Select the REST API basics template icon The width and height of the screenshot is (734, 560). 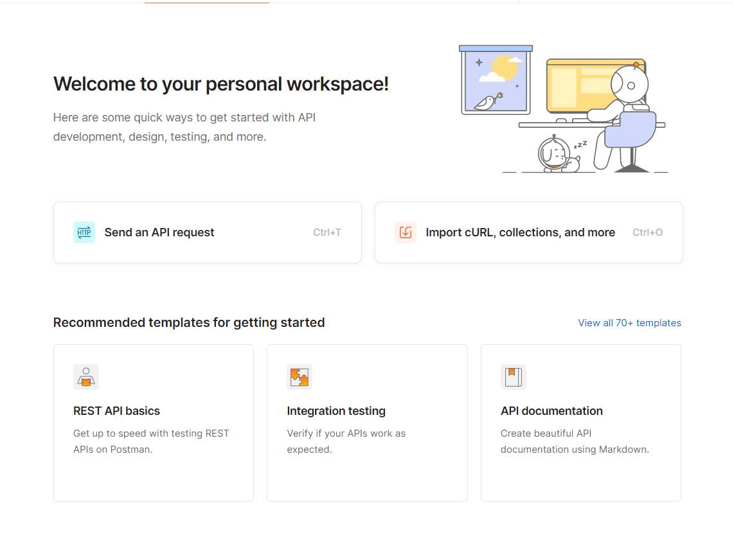tap(86, 377)
